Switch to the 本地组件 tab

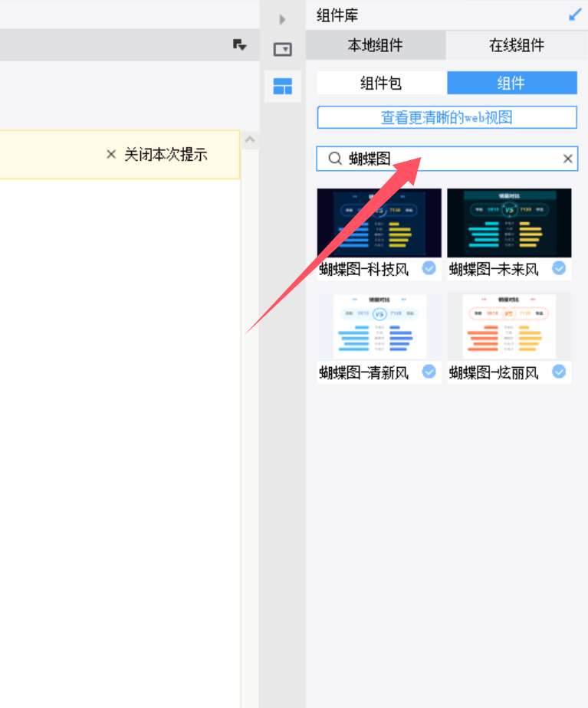point(376,45)
